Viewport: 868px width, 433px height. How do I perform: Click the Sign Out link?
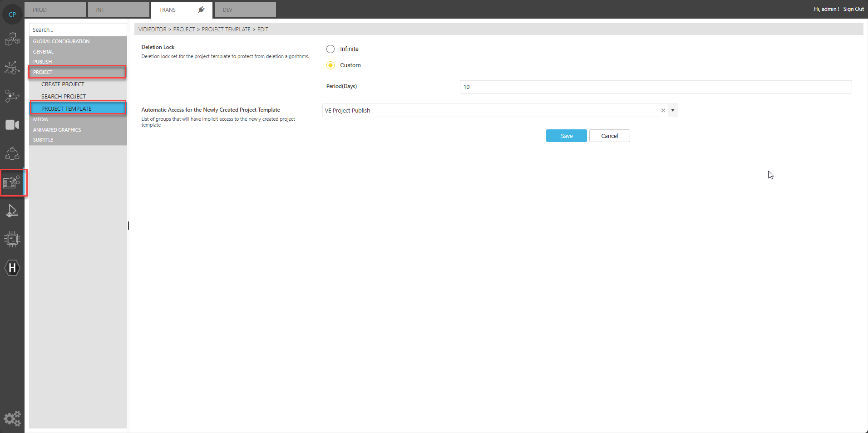point(853,9)
